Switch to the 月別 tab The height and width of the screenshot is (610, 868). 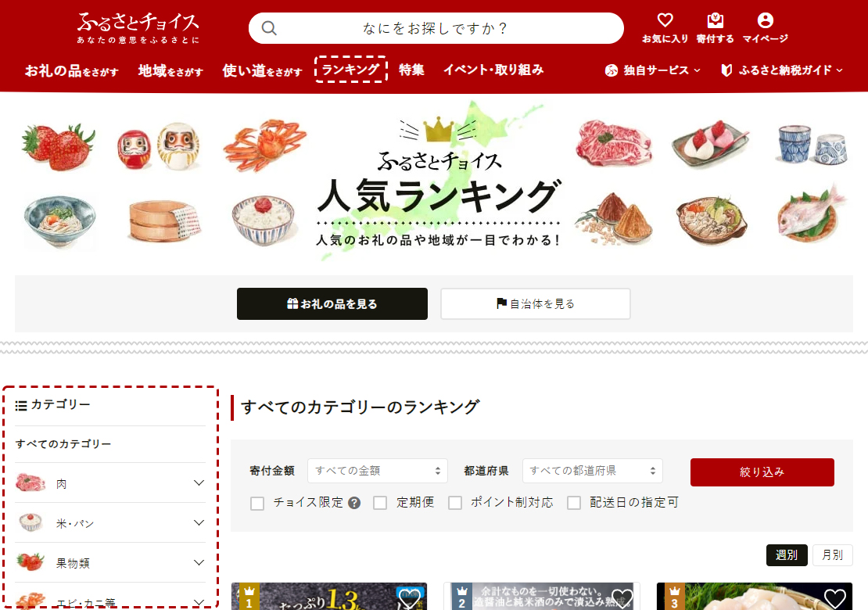pyautogui.click(x=832, y=554)
